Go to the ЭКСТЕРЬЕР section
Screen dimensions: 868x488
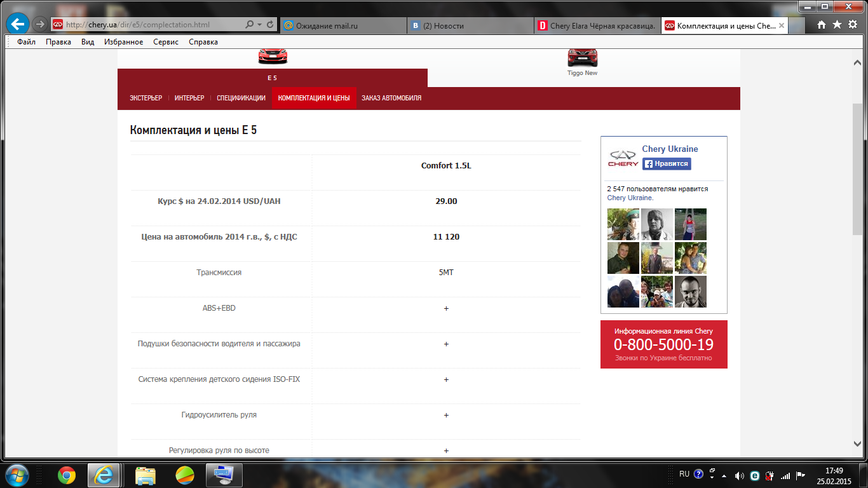click(146, 98)
